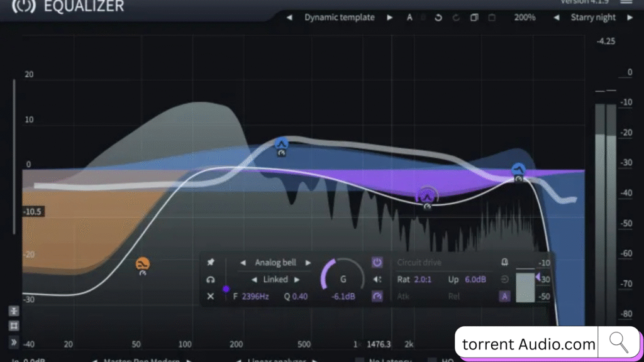Toggle the band power button
This screenshot has height=362, width=644.
377,262
